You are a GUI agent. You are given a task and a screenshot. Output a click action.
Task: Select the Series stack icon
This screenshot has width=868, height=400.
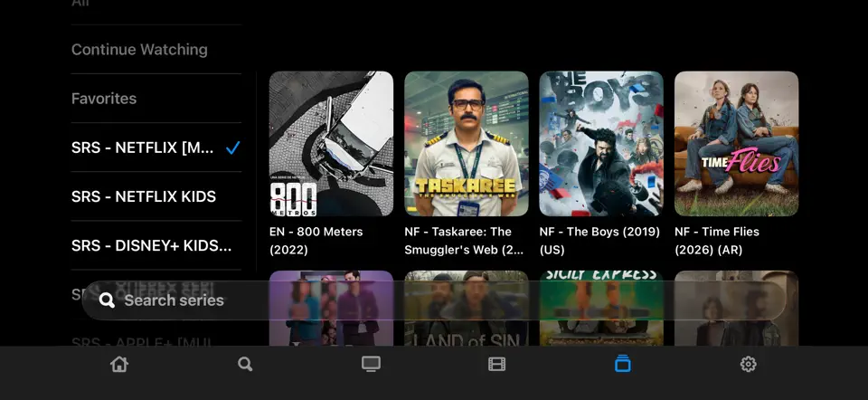pyautogui.click(x=623, y=364)
